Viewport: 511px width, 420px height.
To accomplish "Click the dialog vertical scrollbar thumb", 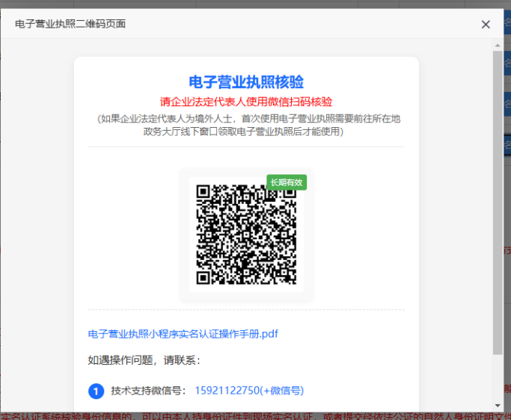I will click(x=498, y=203).
